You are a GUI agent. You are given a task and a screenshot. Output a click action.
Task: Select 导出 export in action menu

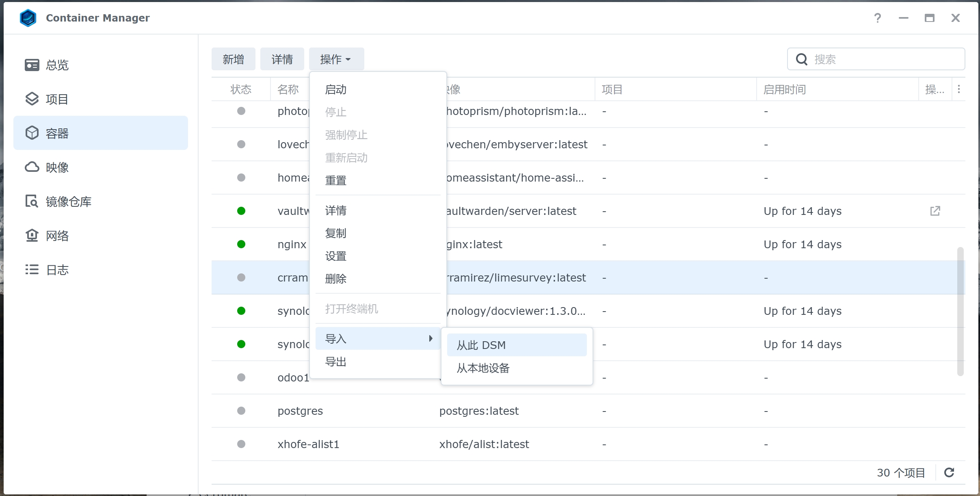point(336,362)
